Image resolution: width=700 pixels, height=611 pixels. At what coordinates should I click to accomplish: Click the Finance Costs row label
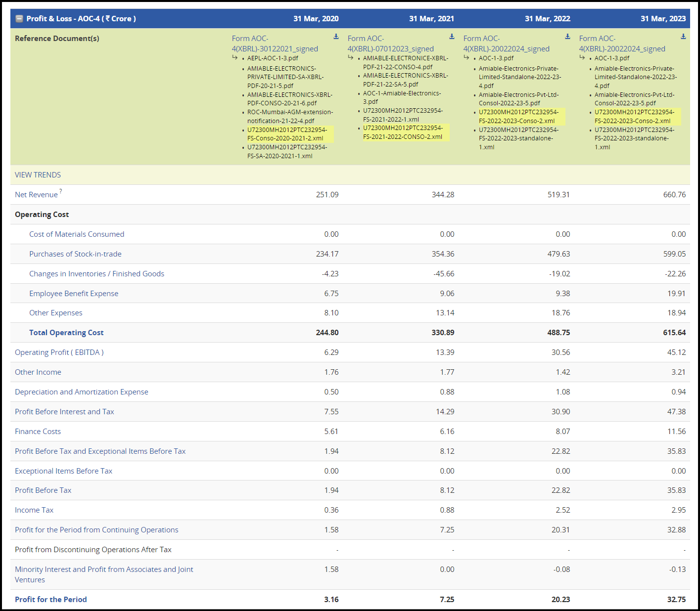click(38, 432)
